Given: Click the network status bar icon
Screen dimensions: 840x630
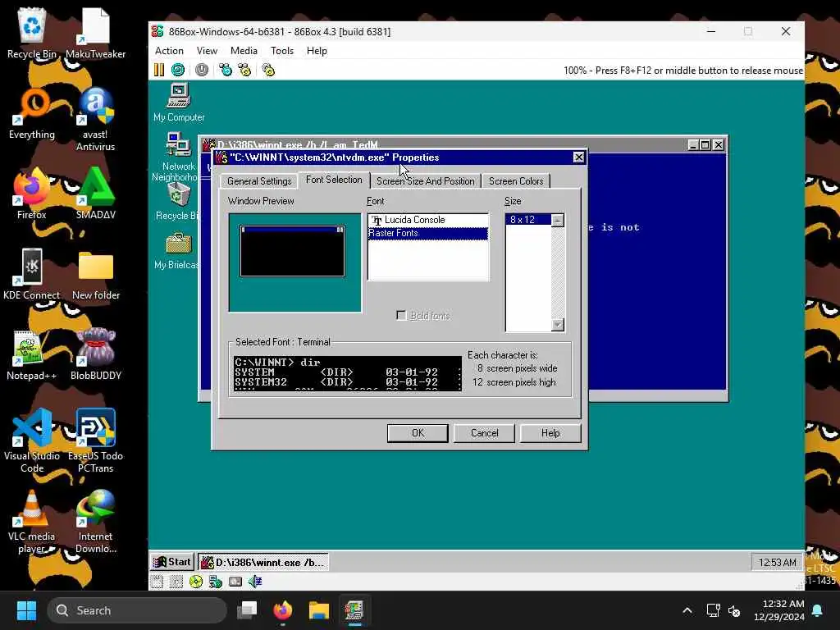Looking at the screenshot, I should [216, 582].
